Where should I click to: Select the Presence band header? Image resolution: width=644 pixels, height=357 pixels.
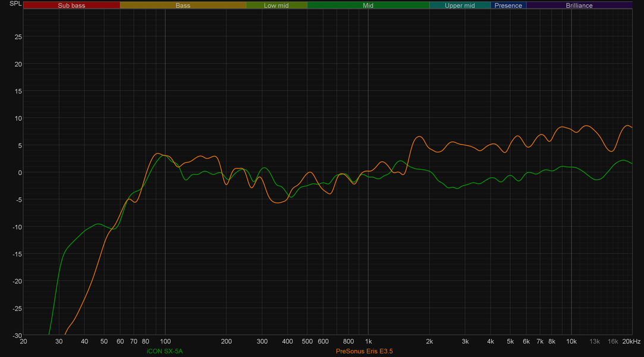click(508, 5)
